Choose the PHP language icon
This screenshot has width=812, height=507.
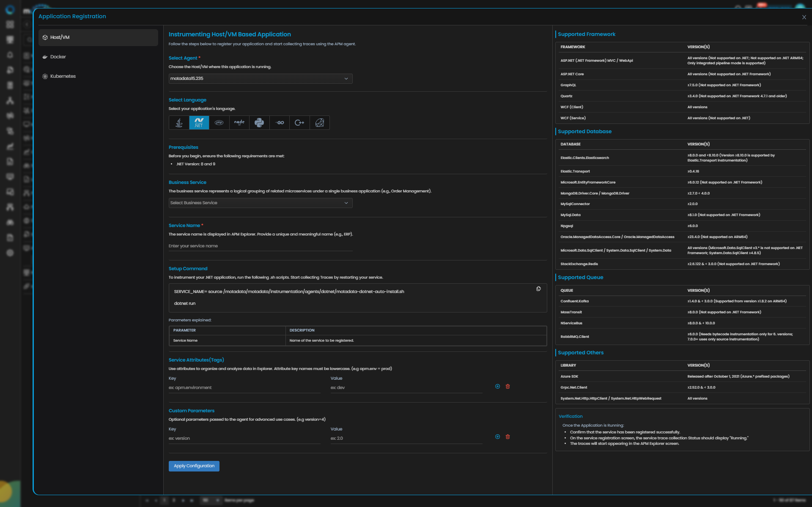[x=219, y=123]
